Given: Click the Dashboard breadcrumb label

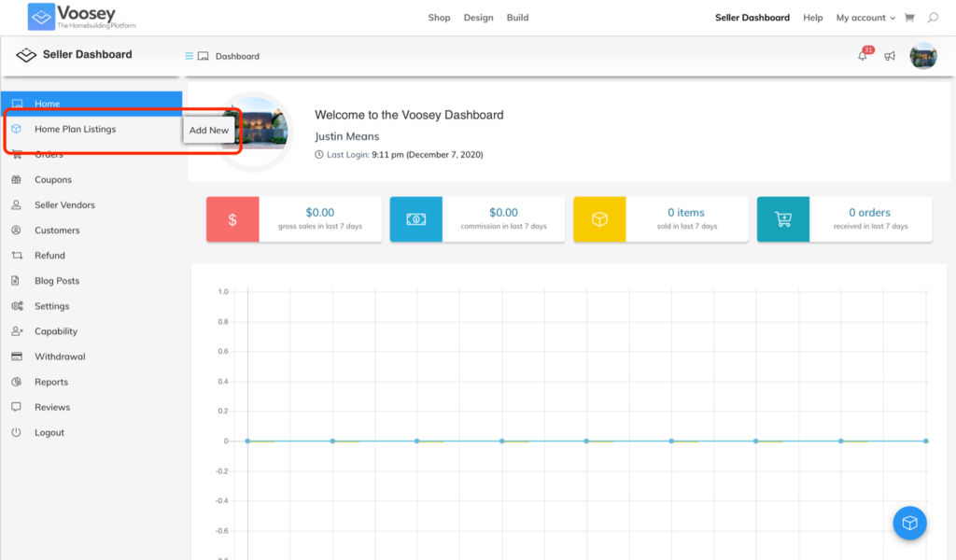Looking at the screenshot, I should click(237, 56).
